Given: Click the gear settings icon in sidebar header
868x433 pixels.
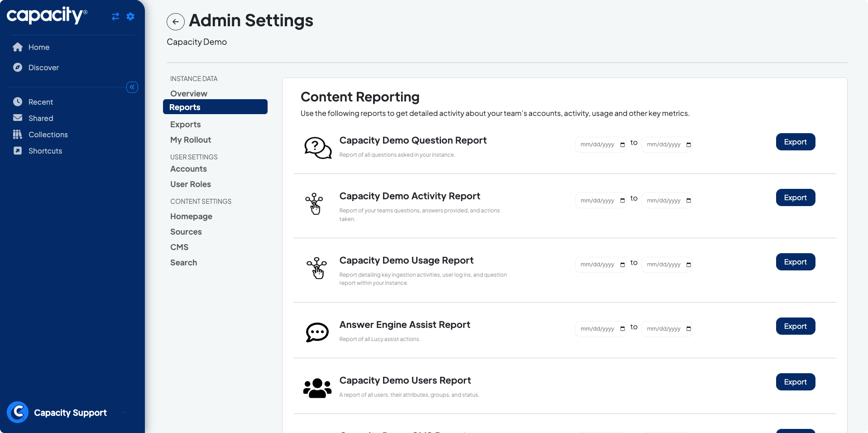Looking at the screenshot, I should pyautogui.click(x=130, y=17).
